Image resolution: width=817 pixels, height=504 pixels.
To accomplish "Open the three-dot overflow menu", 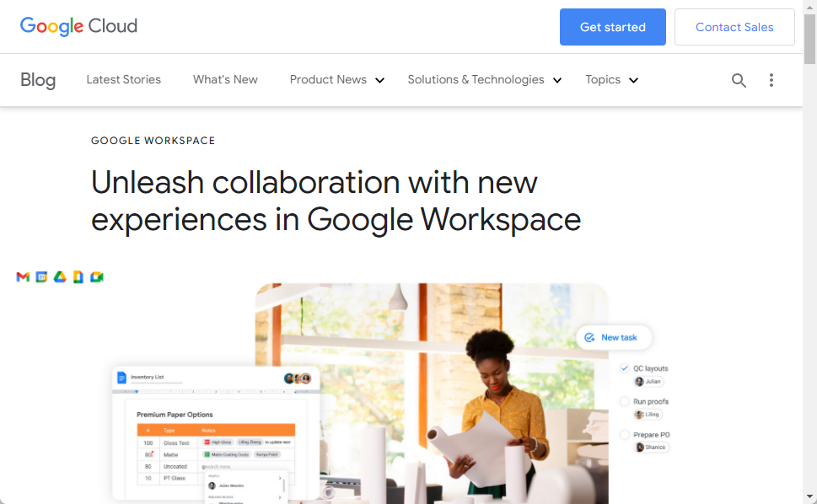I will click(771, 80).
